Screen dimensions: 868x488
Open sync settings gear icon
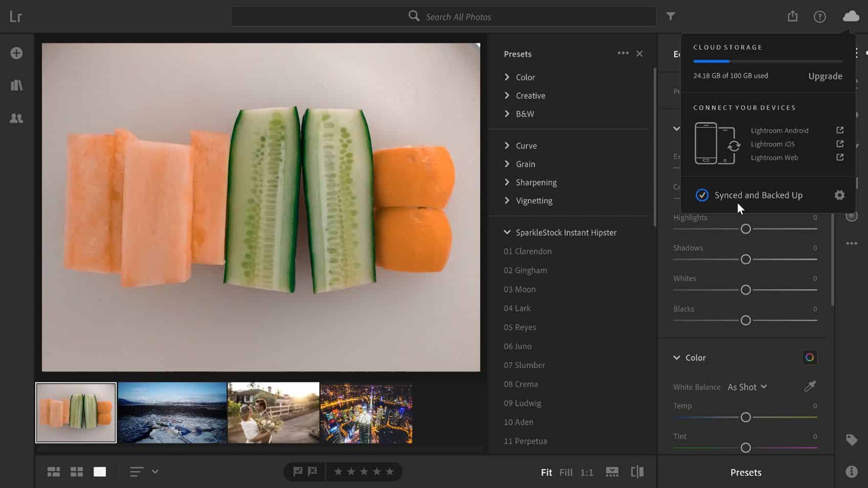point(839,195)
